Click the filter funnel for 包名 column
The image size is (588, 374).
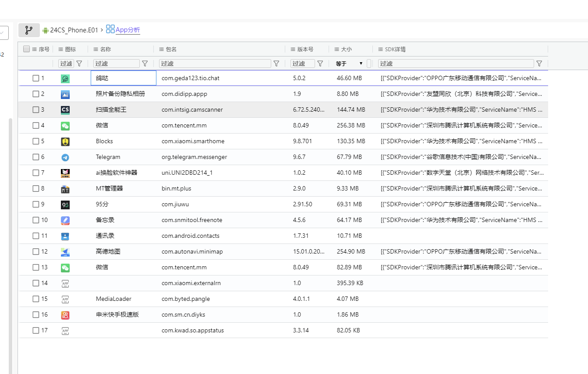[x=276, y=64]
